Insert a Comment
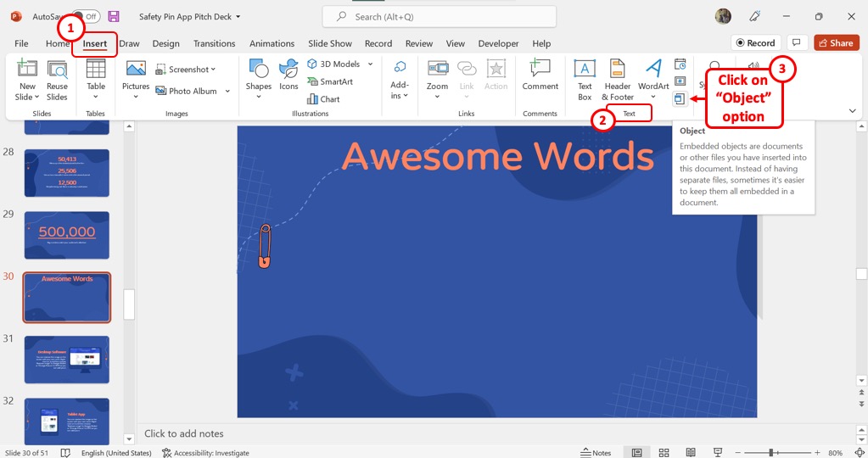868x458 pixels. tap(540, 75)
